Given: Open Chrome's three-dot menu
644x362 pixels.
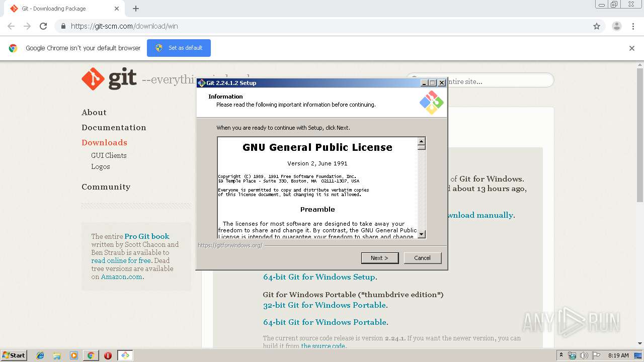Looking at the screenshot, I should pos(633,26).
